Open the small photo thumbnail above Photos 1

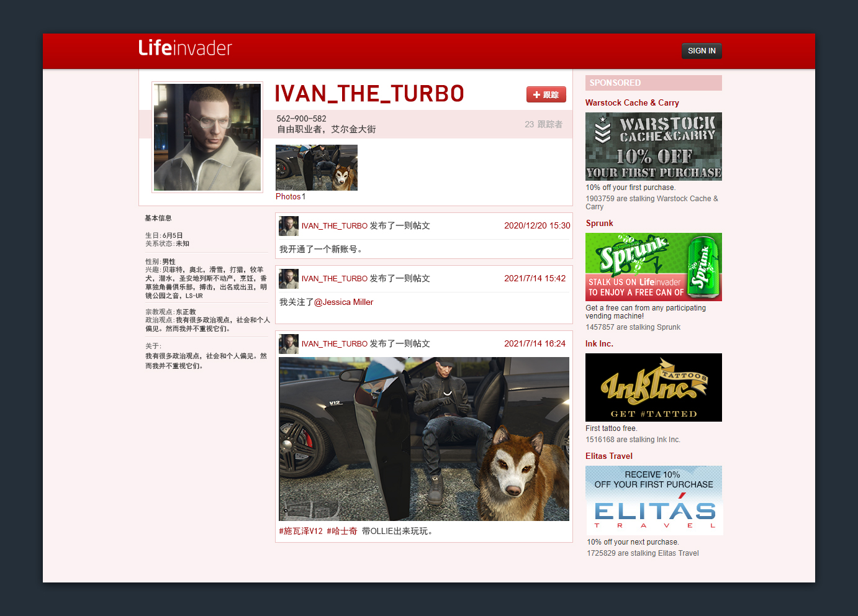coord(317,168)
